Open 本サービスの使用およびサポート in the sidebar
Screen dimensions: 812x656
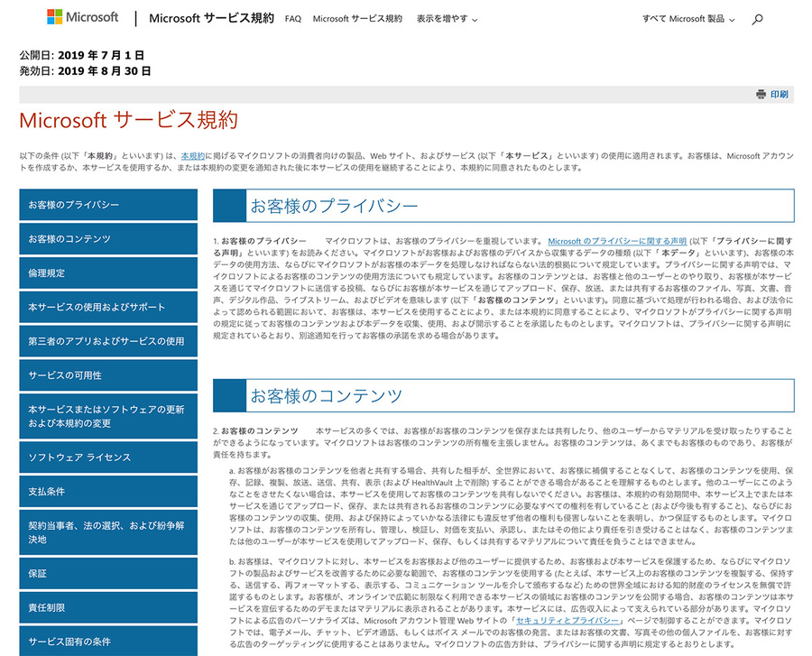point(108,308)
